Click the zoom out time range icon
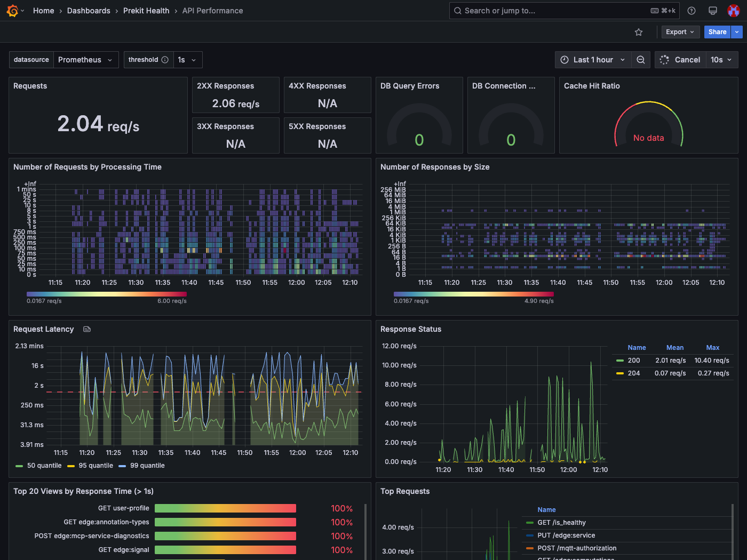This screenshot has height=560, width=747. coord(641,60)
